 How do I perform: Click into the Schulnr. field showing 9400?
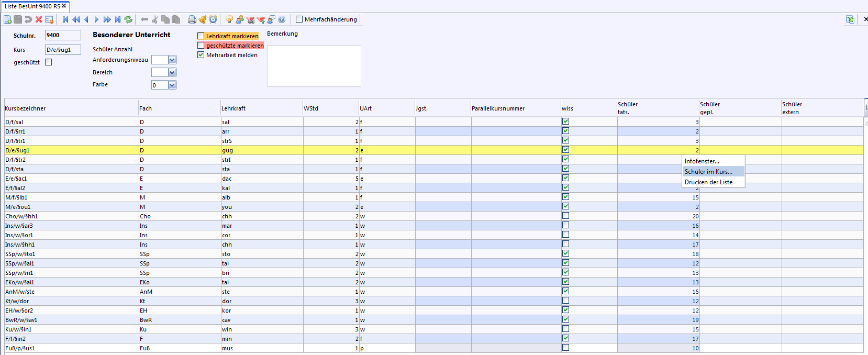tap(63, 35)
